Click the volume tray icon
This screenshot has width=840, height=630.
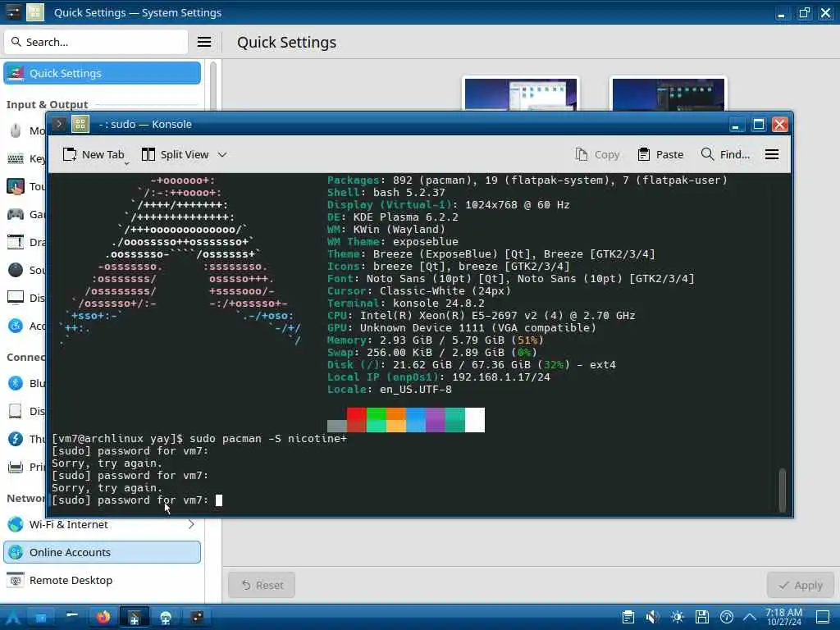(652, 617)
